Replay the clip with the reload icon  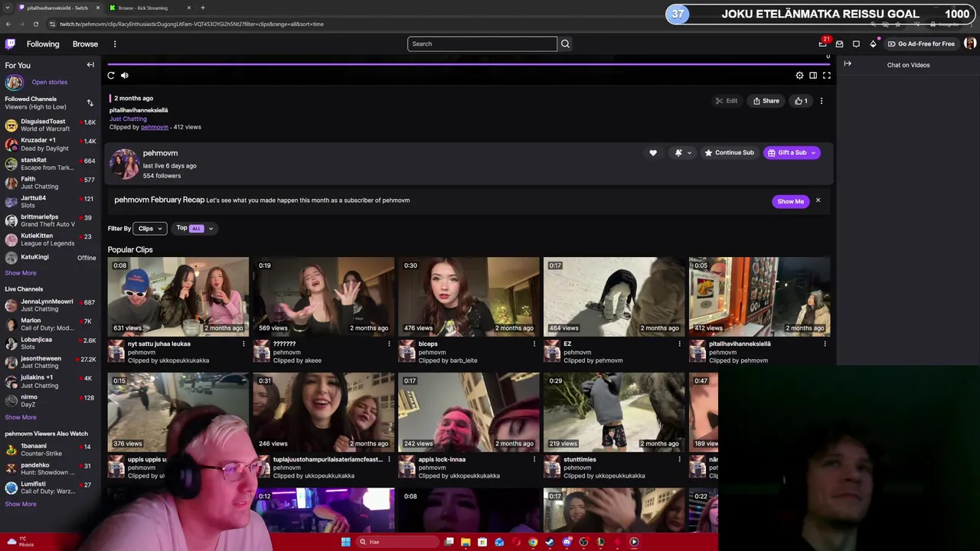click(x=111, y=75)
